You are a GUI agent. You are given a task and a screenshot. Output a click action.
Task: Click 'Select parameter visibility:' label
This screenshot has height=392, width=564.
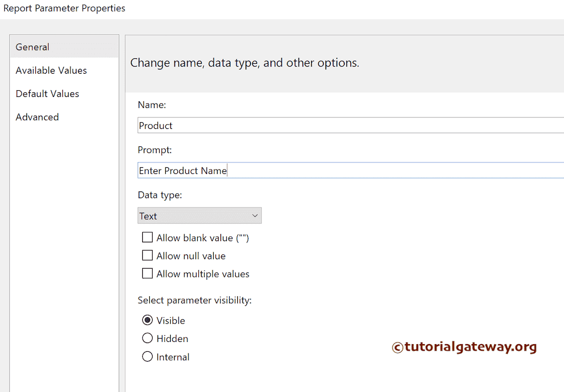click(194, 301)
